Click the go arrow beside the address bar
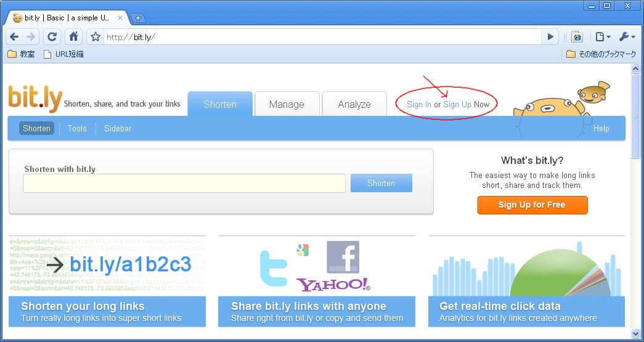Screen dimensions: 644x342 (x=550, y=37)
